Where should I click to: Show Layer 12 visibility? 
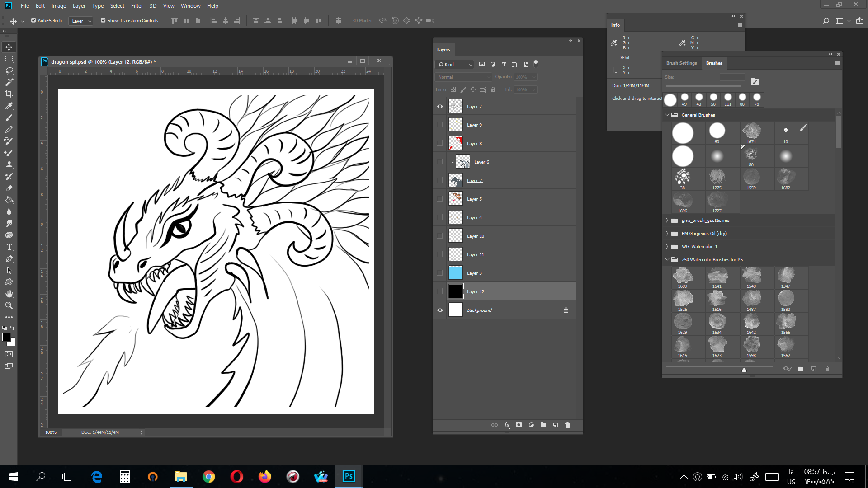tap(440, 292)
